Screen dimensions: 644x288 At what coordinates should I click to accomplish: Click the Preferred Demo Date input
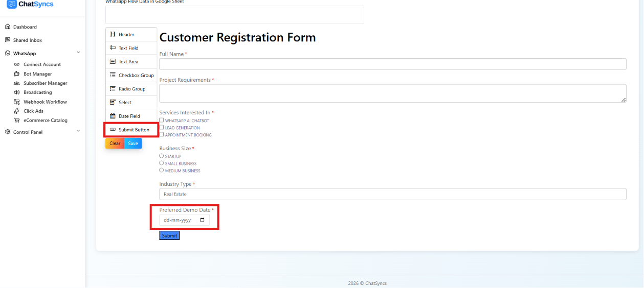(184, 220)
